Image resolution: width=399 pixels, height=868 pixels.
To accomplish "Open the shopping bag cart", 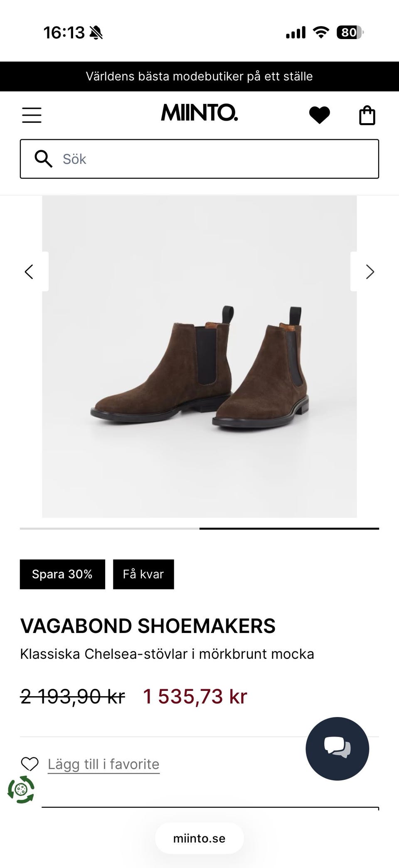I will (367, 115).
